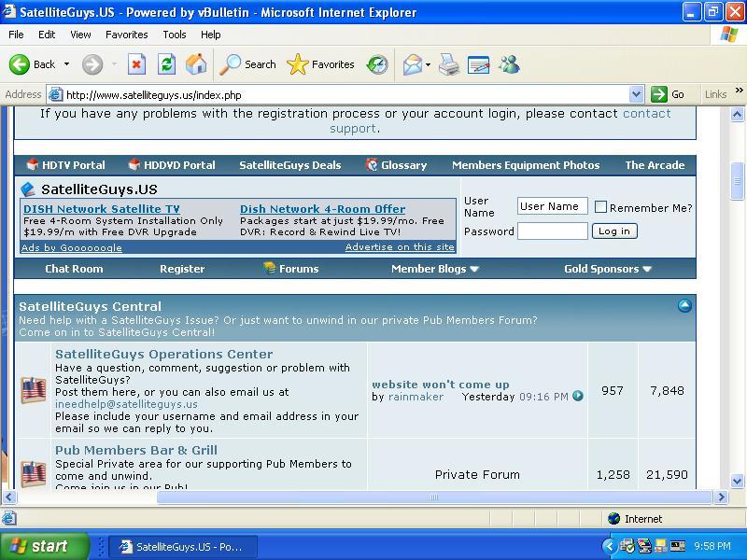Open the Favorites menu
747x560 pixels.
point(127,35)
